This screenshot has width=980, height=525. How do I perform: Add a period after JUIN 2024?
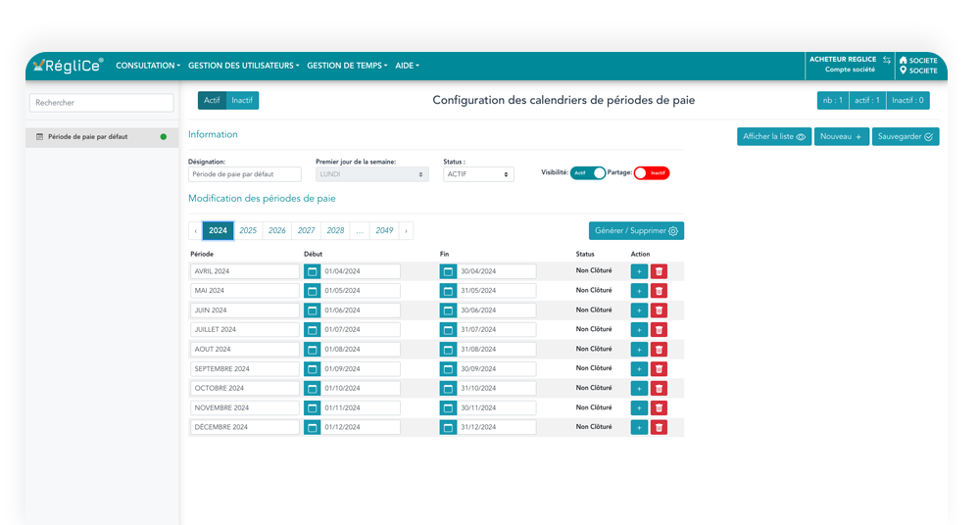[x=639, y=310]
